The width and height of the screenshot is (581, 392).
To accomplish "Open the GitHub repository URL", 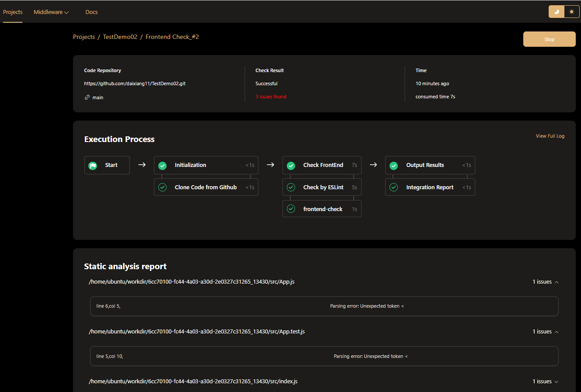I will point(135,83).
